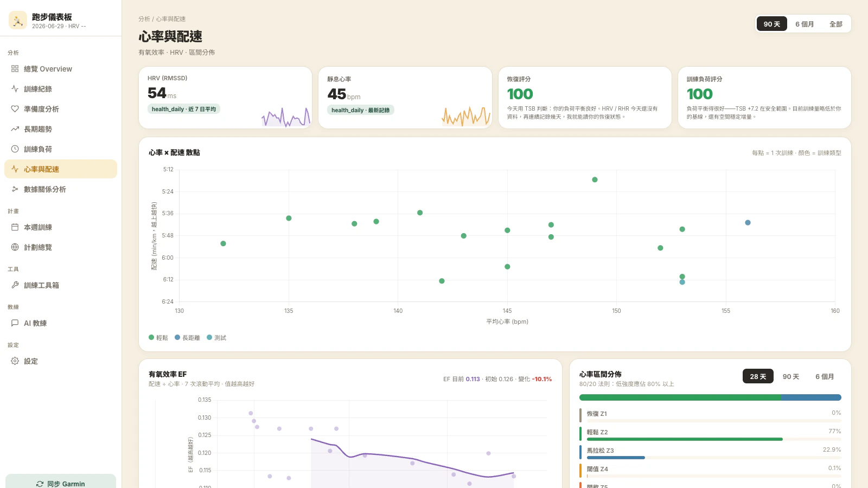The width and height of the screenshot is (868, 488).
Task: Click the AI 教練 chat bubble icon
Action: pyautogui.click(x=15, y=323)
